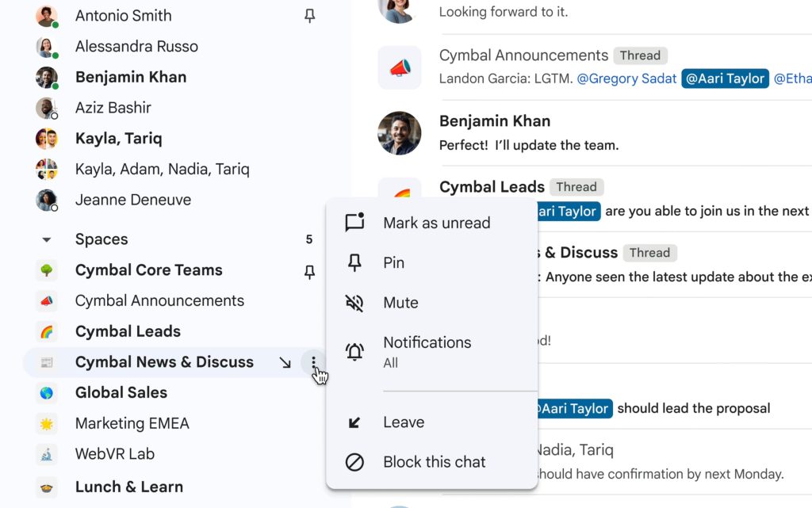The width and height of the screenshot is (812, 508).
Task: Open the Lunch & Learn space
Action: 128,487
